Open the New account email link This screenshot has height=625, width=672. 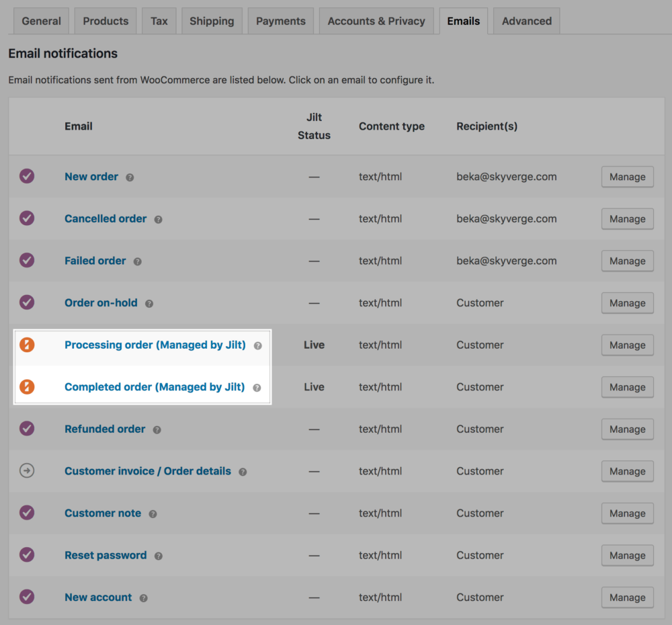click(98, 597)
